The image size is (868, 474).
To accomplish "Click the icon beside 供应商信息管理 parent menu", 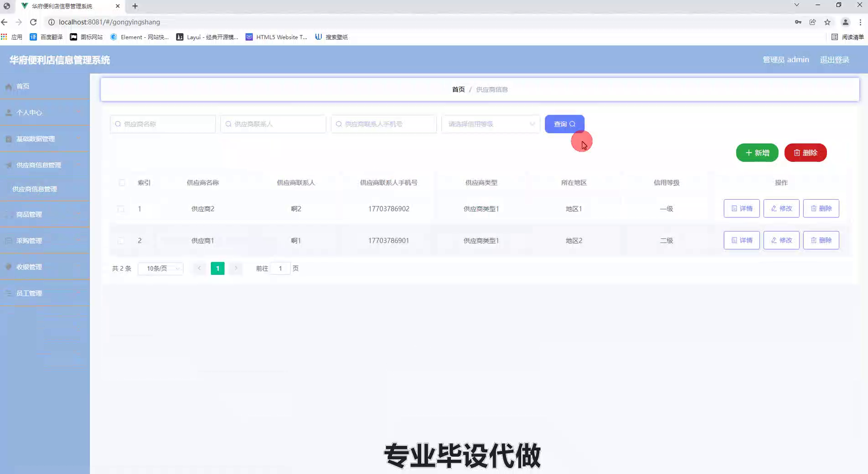I will coord(9,165).
